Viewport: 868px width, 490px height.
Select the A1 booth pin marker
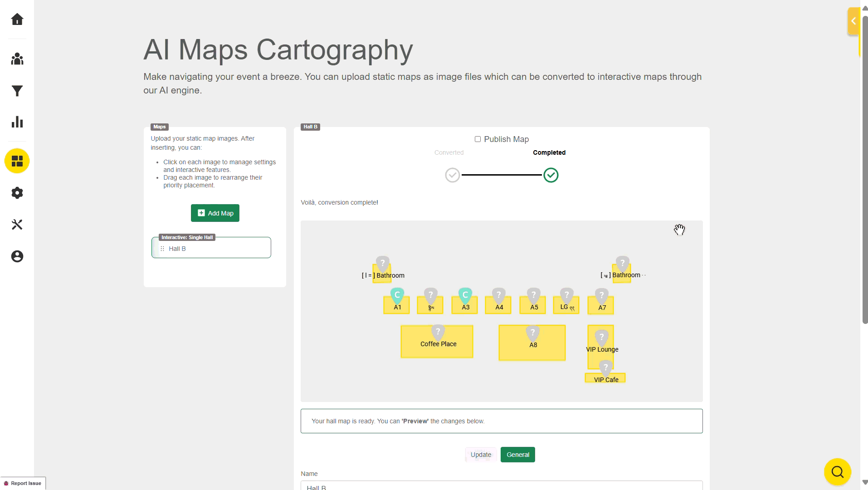(397, 295)
